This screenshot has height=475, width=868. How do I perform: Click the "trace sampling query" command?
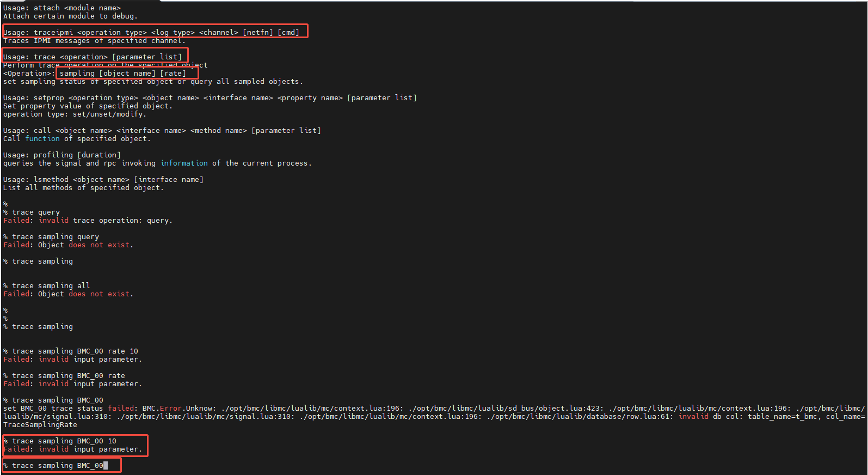(56, 237)
